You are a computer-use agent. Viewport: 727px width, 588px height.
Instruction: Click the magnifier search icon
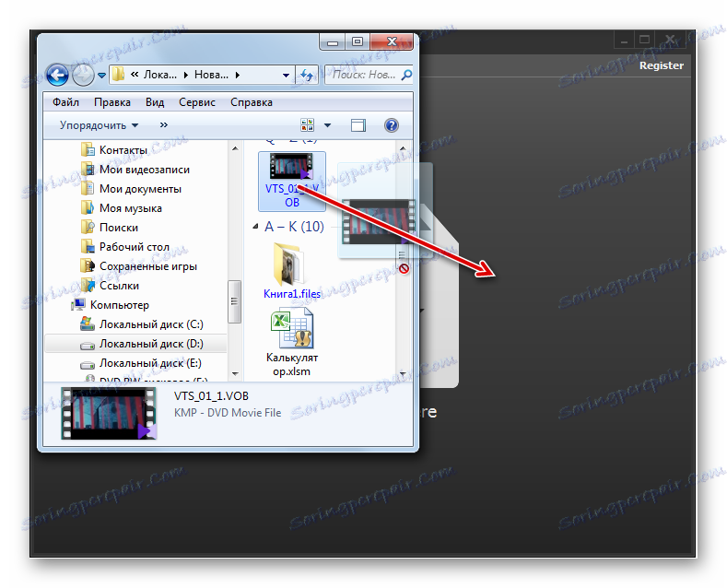(x=406, y=75)
